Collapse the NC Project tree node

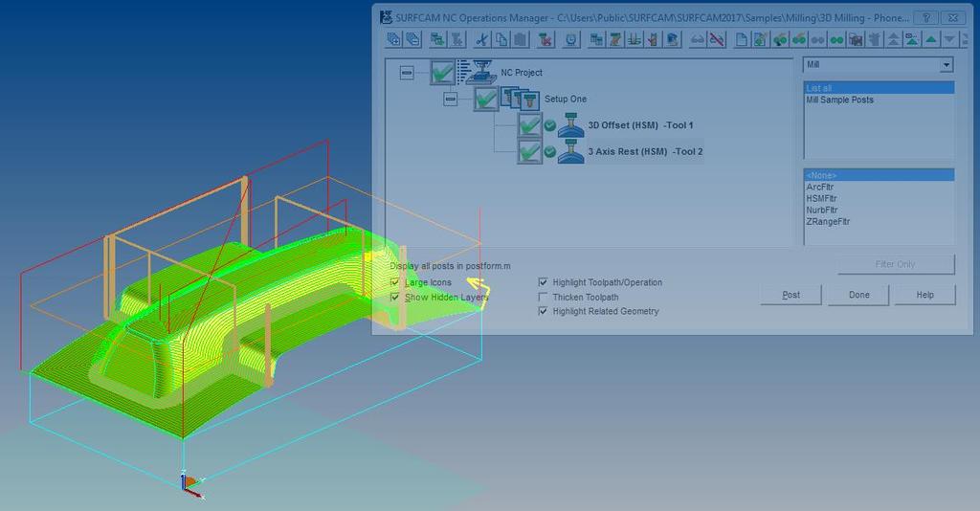407,73
